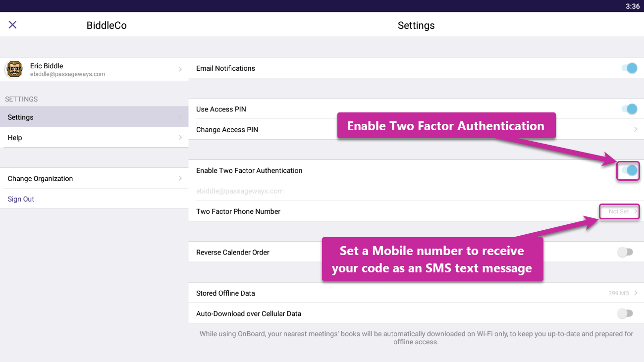Click the Sign Out link
The width and height of the screenshot is (644, 362).
(x=21, y=199)
